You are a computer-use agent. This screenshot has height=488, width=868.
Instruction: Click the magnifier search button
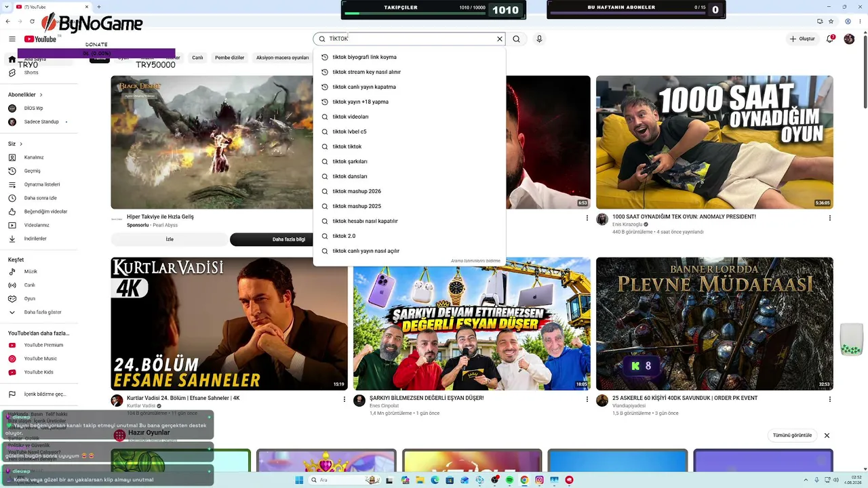click(x=517, y=39)
